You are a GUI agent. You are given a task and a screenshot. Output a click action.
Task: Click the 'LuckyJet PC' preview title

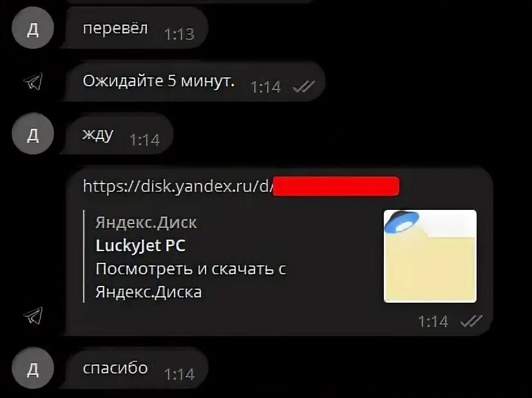click(140, 245)
